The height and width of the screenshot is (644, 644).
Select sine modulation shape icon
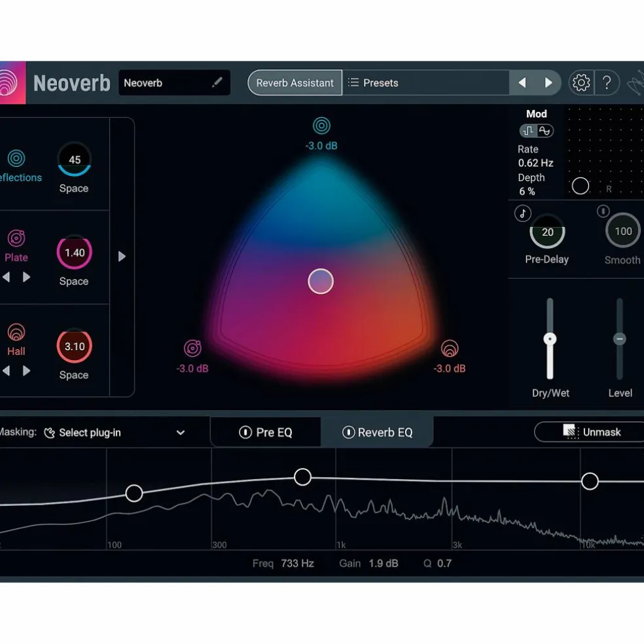click(x=545, y=131)
